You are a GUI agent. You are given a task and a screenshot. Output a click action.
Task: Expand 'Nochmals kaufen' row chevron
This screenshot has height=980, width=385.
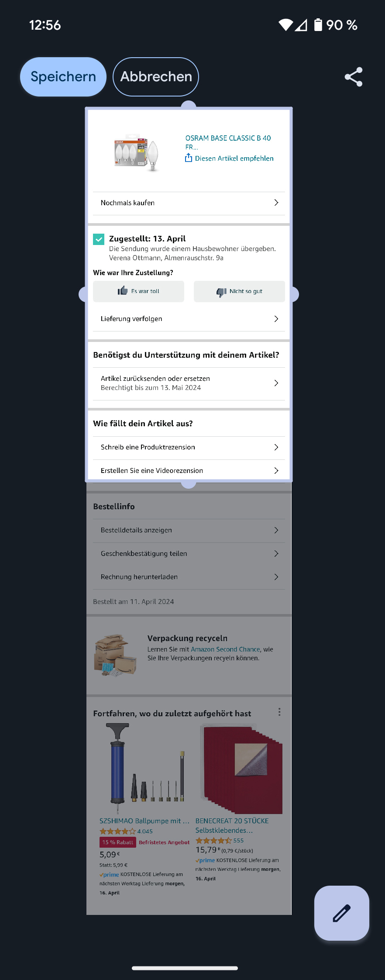[276, 203]
